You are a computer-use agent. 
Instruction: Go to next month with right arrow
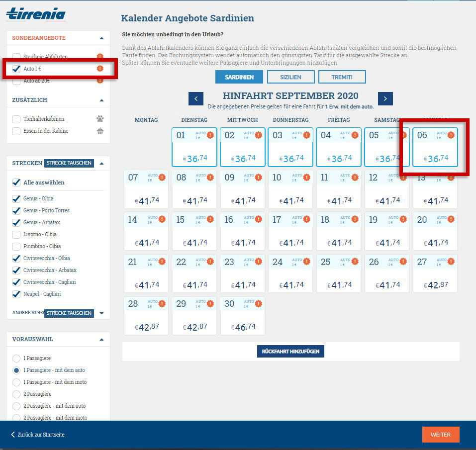[x=385, y=98]
